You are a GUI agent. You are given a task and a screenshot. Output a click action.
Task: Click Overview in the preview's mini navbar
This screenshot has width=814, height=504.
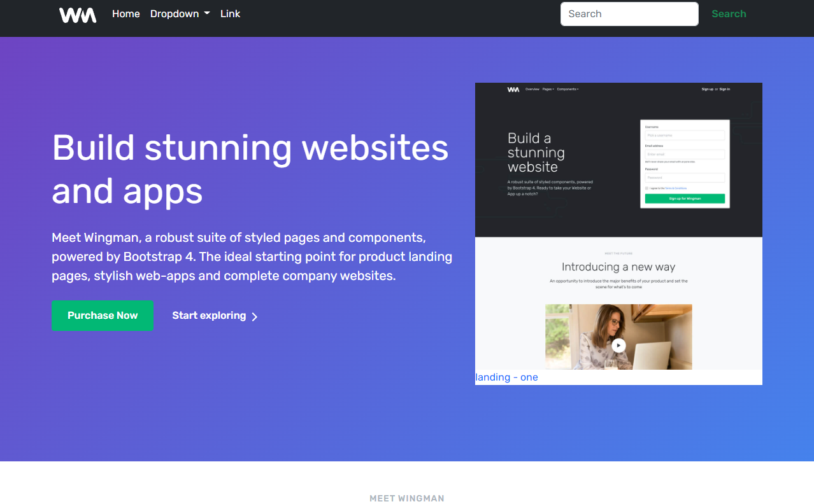[x=532, y=89]
